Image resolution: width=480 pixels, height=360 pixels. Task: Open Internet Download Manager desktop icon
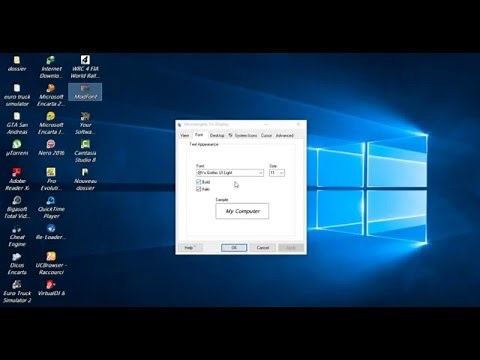click(51, 67)
